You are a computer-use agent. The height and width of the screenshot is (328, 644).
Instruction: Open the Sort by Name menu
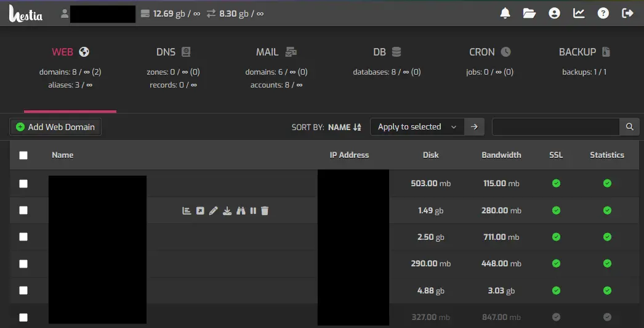pyautogui.click(x=344, y=128)
